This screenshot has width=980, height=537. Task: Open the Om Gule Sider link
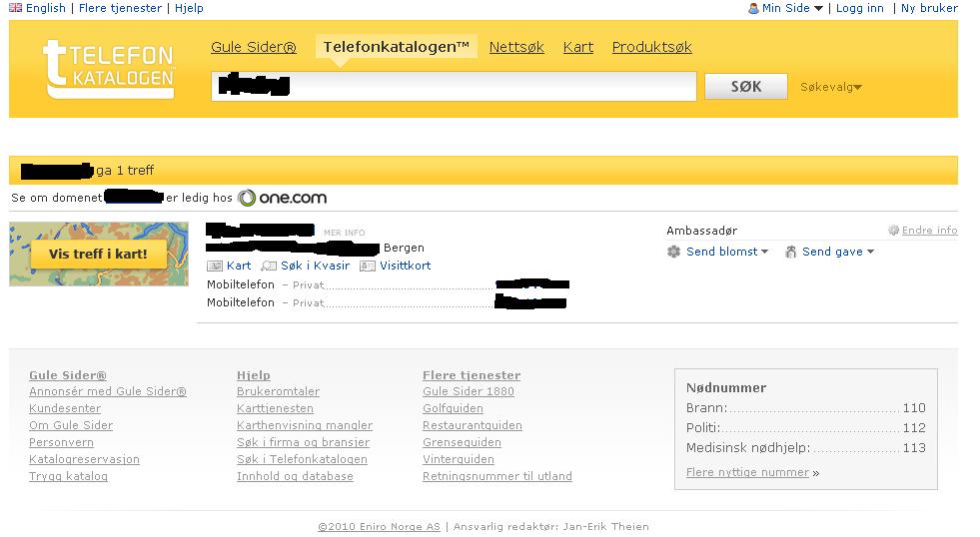[71, 425]
